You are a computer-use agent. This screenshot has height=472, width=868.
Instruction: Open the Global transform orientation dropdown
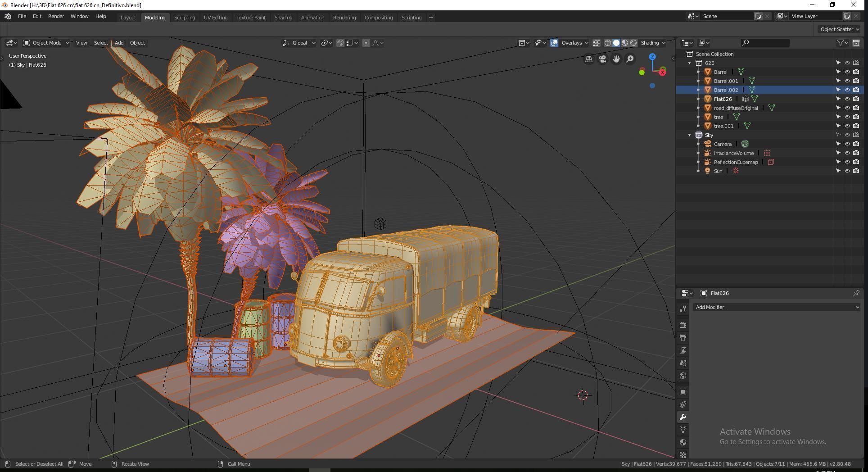tap(299, 43)
